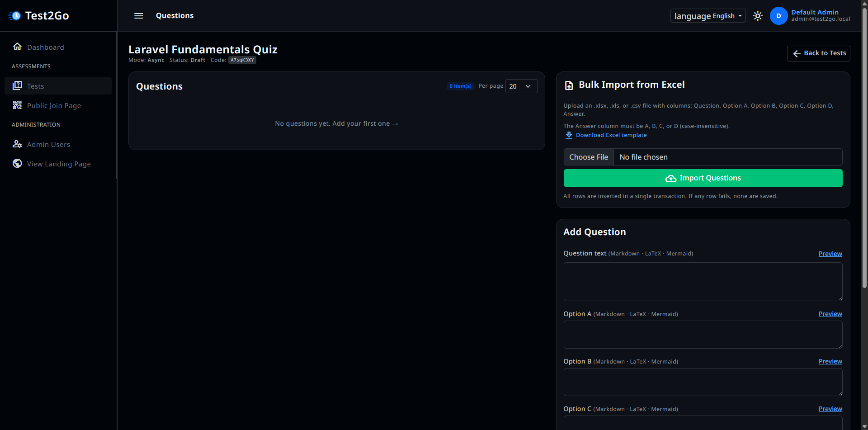Open the Default Admin avatar

click(x=778, y=16)
